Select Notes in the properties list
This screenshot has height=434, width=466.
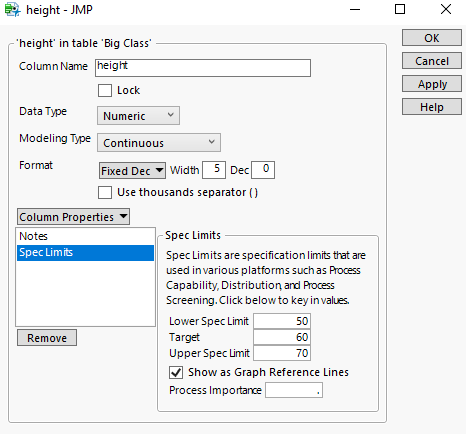coord(85,236)
